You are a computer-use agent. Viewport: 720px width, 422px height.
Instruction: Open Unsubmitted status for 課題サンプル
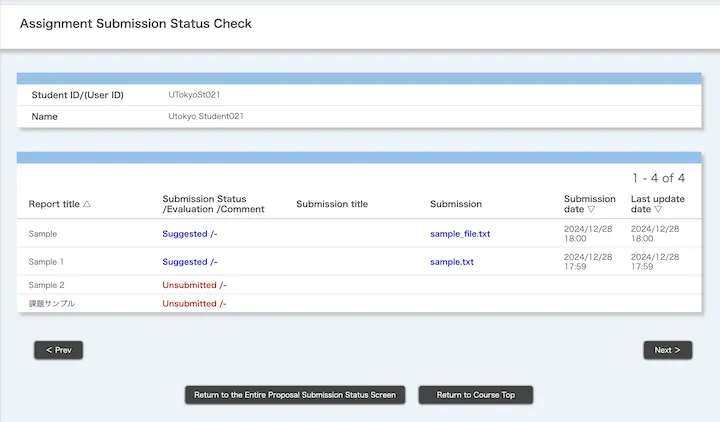[194, 303]
